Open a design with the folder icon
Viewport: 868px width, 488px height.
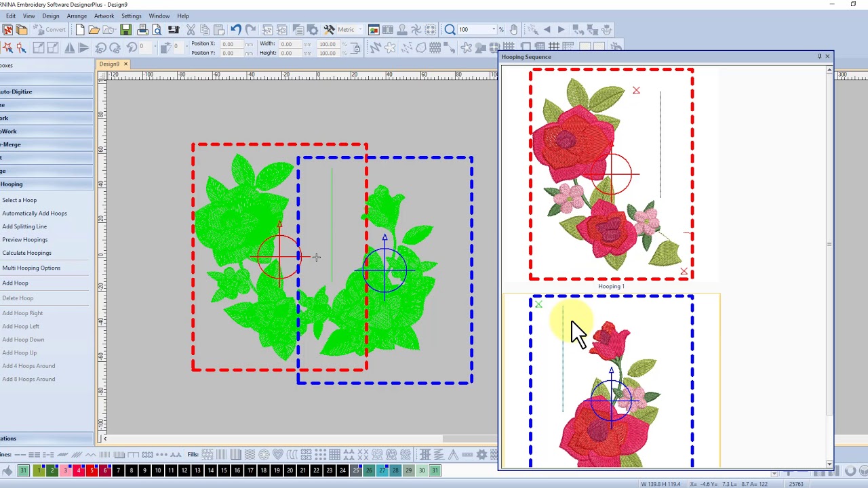click(x=94, y=30)
